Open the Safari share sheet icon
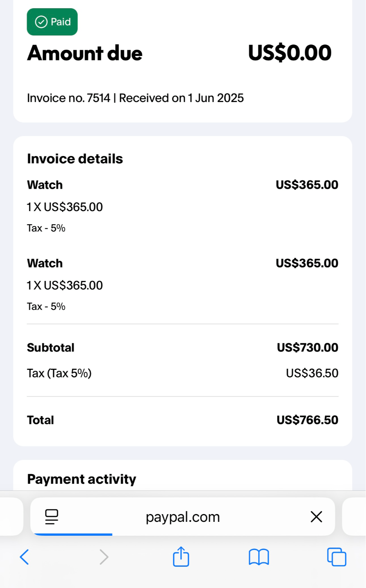 click(181, 557)
